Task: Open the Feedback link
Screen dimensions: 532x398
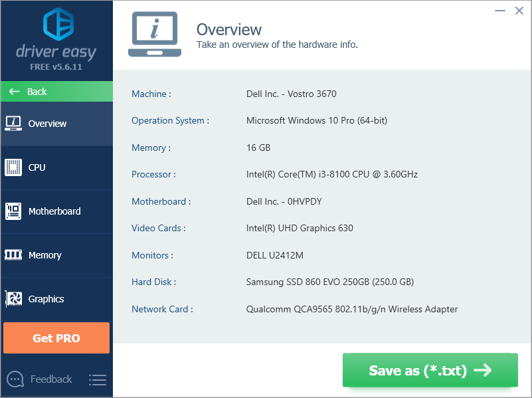Action: (x=51, y=379)
